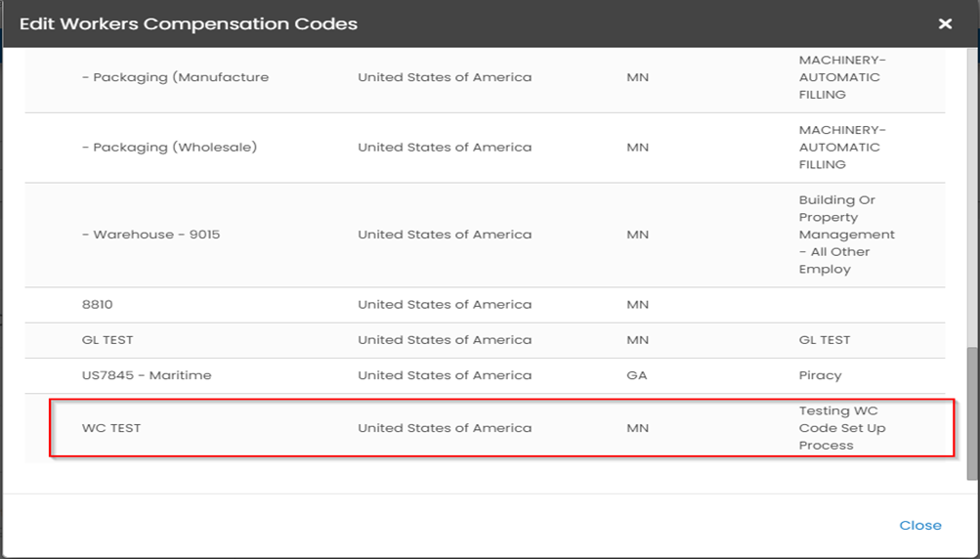The image size is (980, 559).
Task: Pick the GL TEST code in first column
Action: (x=107, y=340)
